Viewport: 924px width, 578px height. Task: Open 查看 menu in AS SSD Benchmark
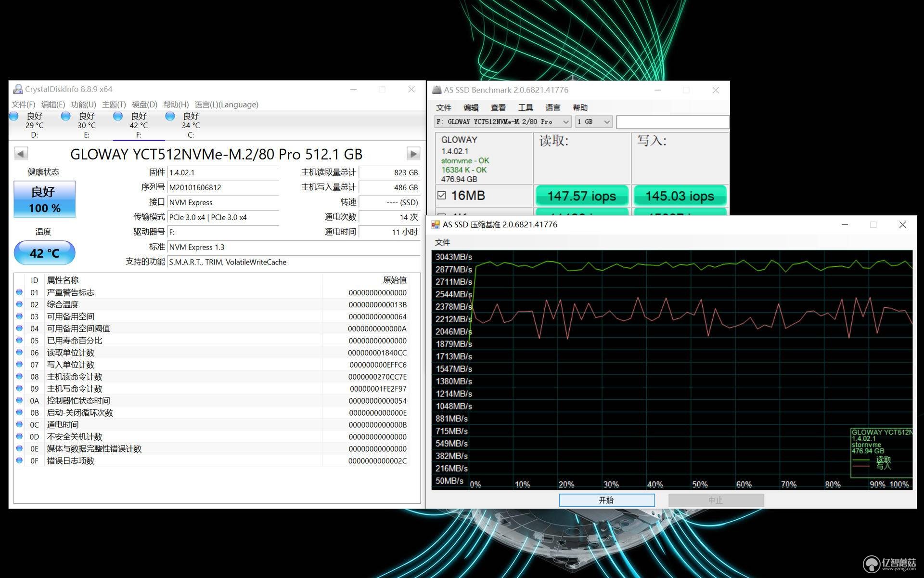coord(498,107)
